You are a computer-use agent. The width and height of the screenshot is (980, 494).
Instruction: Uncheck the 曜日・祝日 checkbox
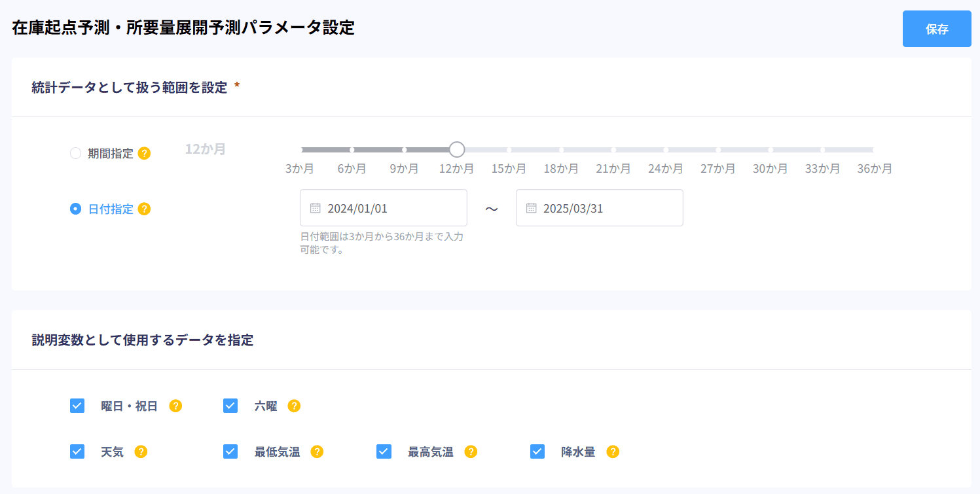pos(77,406)
